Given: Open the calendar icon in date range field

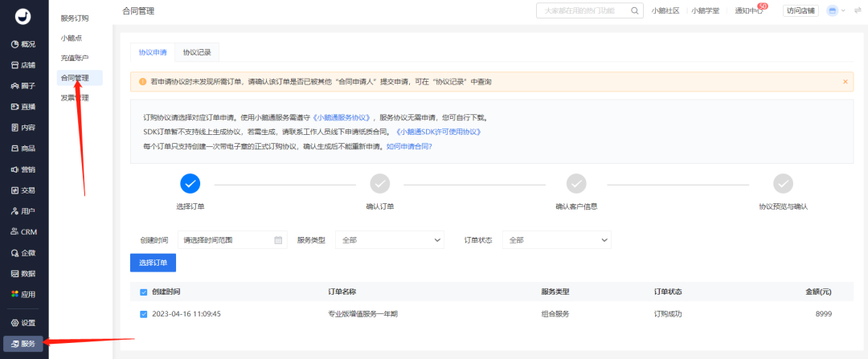Looking at the screenshot, I should (278, 239).
